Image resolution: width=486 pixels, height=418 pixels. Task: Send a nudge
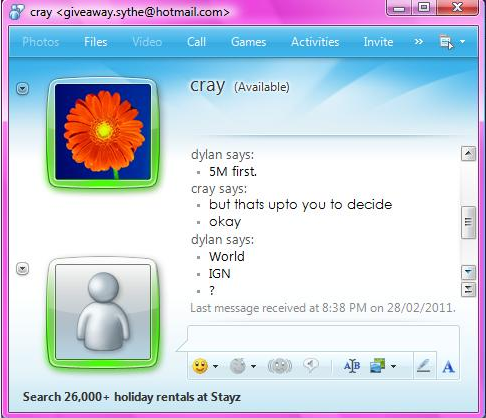click(x=280, y=366)
